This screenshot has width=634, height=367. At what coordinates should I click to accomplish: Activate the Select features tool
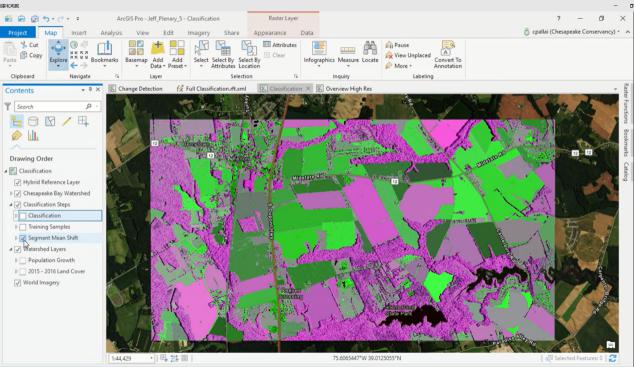pos(201,54)
